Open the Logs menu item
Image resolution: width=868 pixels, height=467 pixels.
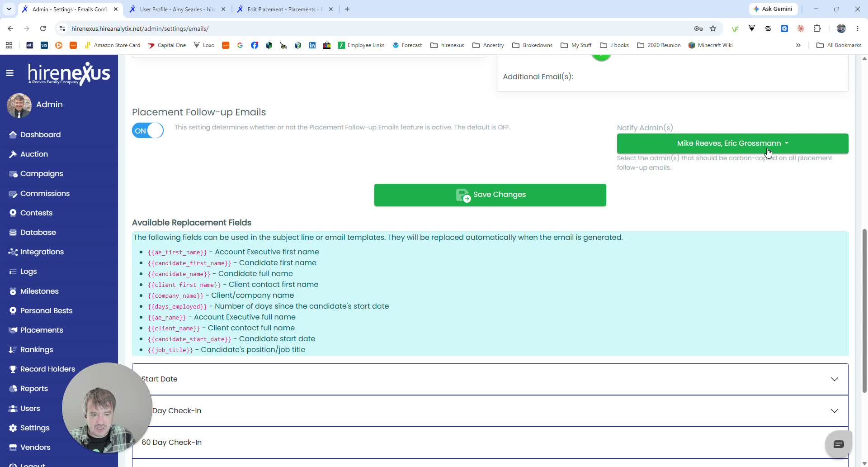[x=28, y=272]
